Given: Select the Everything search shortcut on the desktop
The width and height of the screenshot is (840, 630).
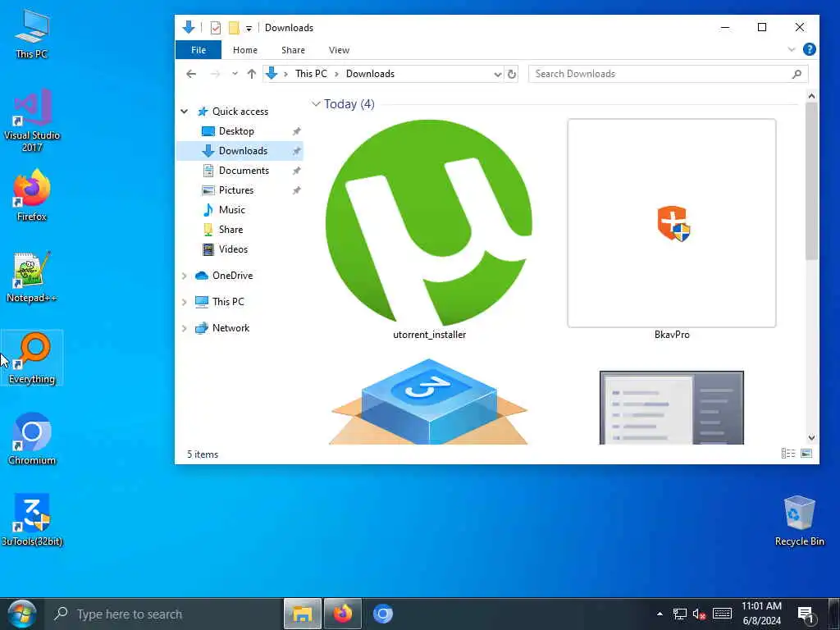Looking at the screenshot, I should pyautogui.click(x=32, y=358).
